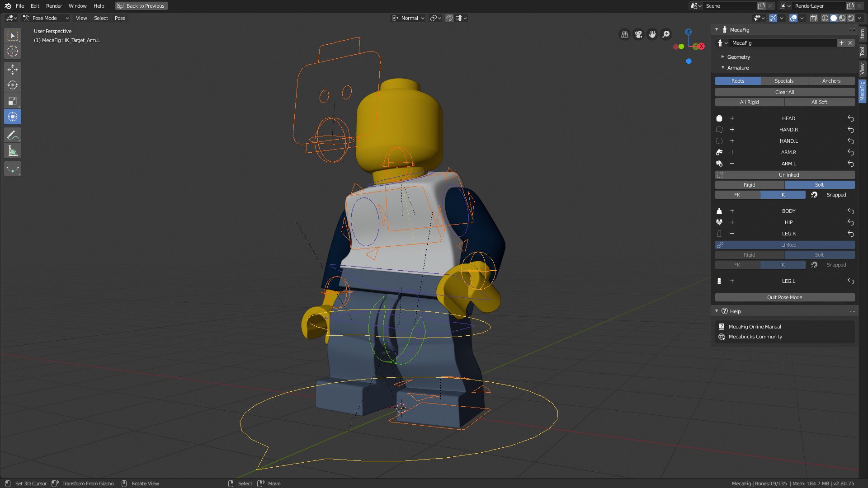Click the zoom view magnifier icon
Image resolution: width=868 pixels, height=488 pixels.
point(666,34)
